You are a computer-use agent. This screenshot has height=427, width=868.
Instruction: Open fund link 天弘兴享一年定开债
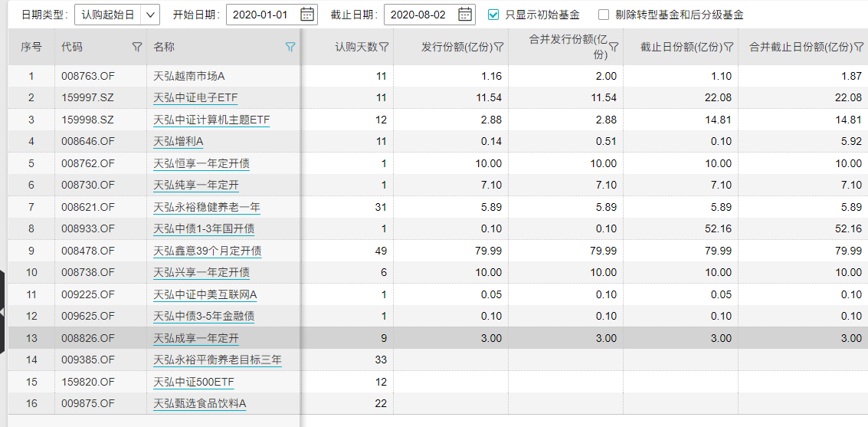pos(201,272)
